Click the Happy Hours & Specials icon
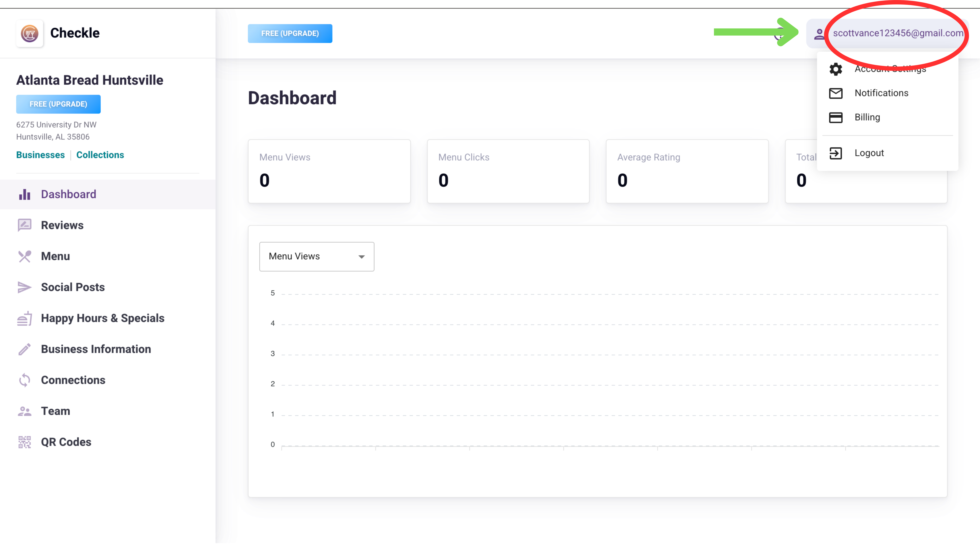This screenshot has width=980, height=551. 25,318
